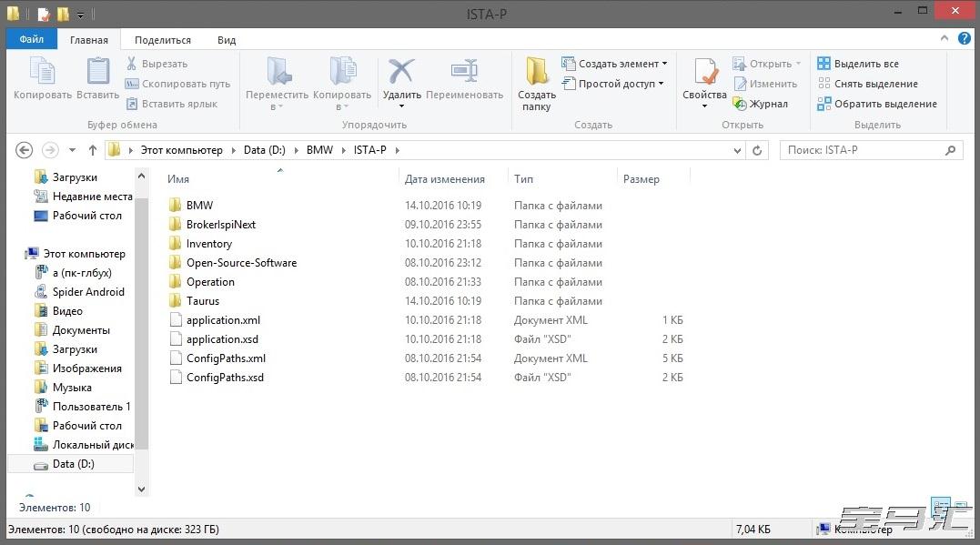Viewport: 980px width, 545px height.
Task: Navigate to Data (D:) in the address bar
Action: tap(265, 150)
